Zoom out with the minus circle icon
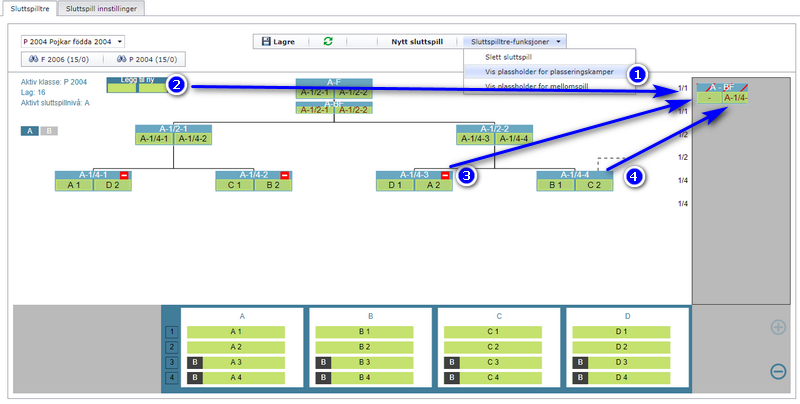 [778, 371]
